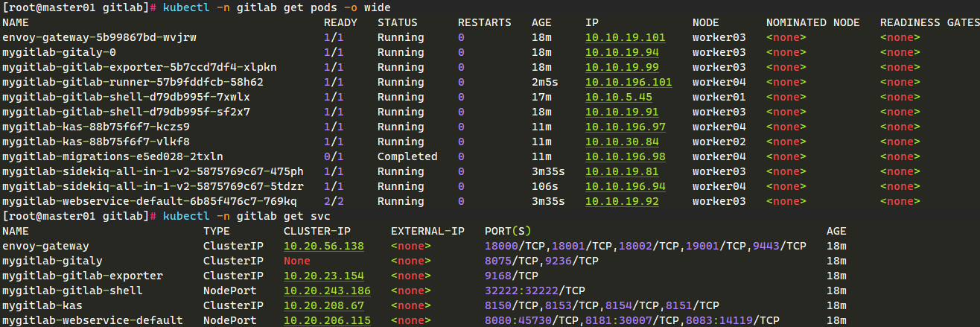Click NodePort type for mygitlab-webservice-default

[x=230, y=320]
